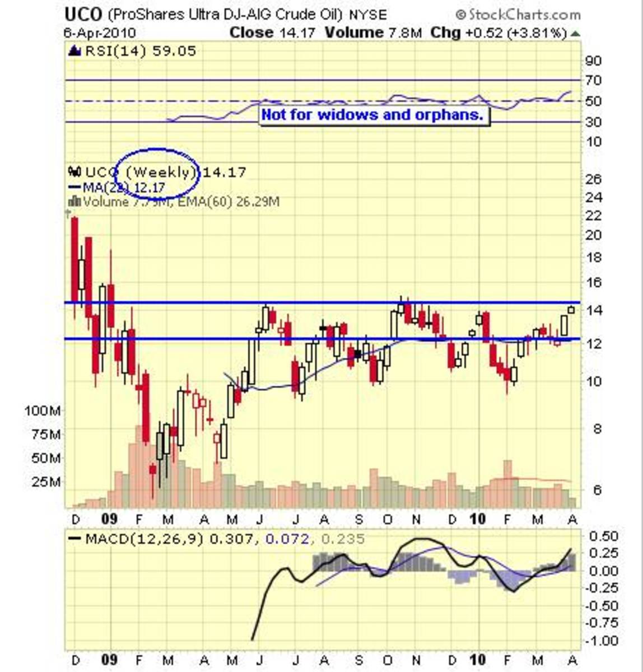Click the bold 10 year label under price chart

click(477, 519)
